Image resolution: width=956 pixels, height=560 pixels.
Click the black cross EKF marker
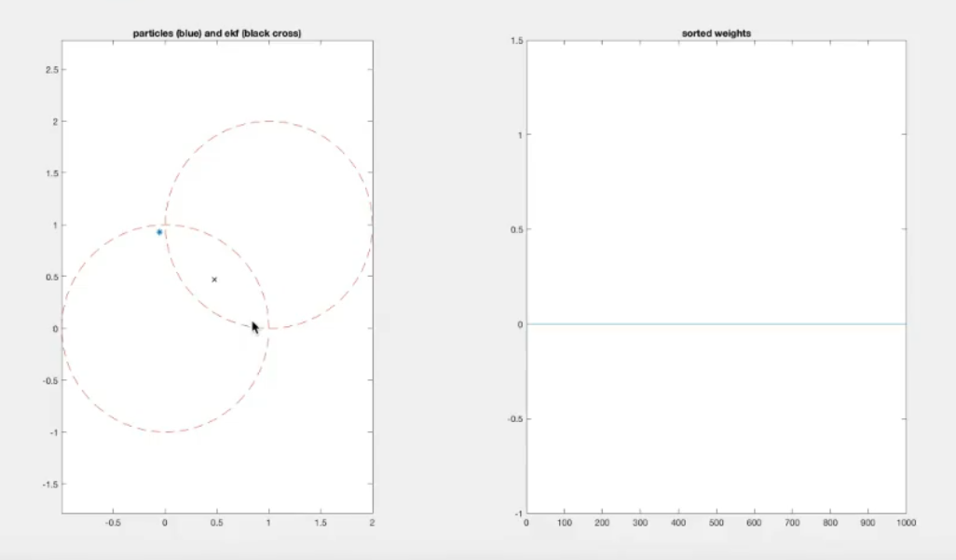214,280
